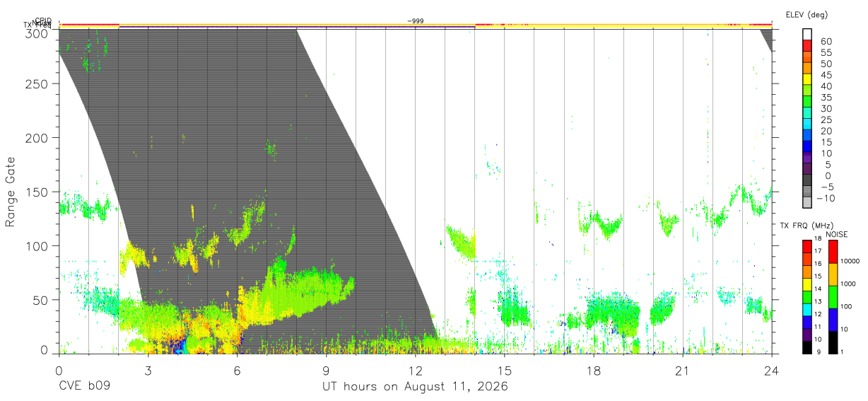Pick the yellow swatch in NOISE scale
This screenshot has height=401, width=868.
click(x=833, y=274)
